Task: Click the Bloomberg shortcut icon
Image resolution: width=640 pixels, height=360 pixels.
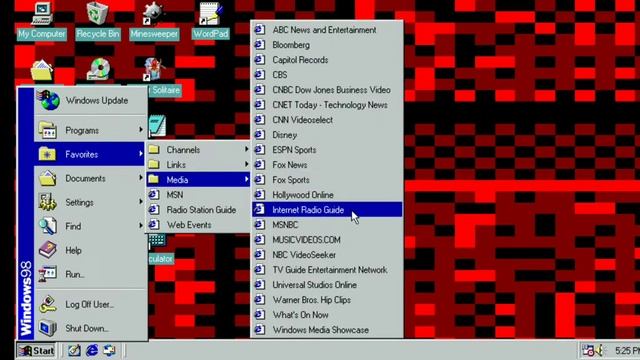Action: coord(260,44)
